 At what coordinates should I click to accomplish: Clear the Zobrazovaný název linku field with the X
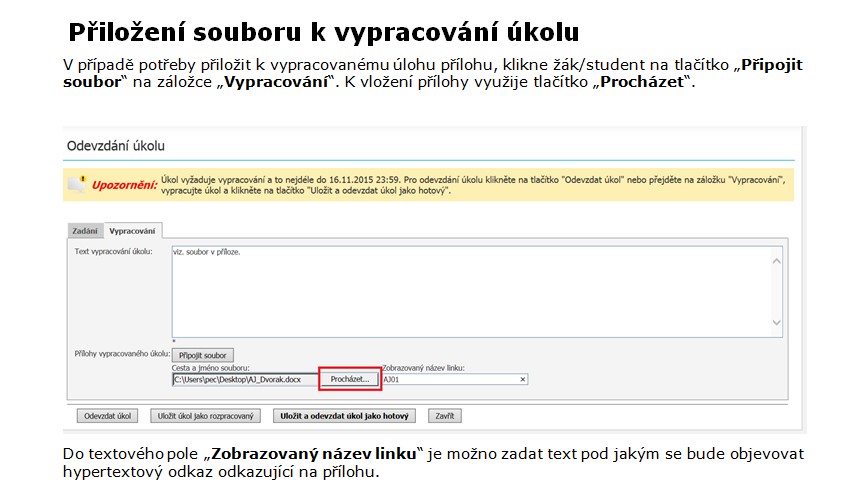(x=522, y=380)
